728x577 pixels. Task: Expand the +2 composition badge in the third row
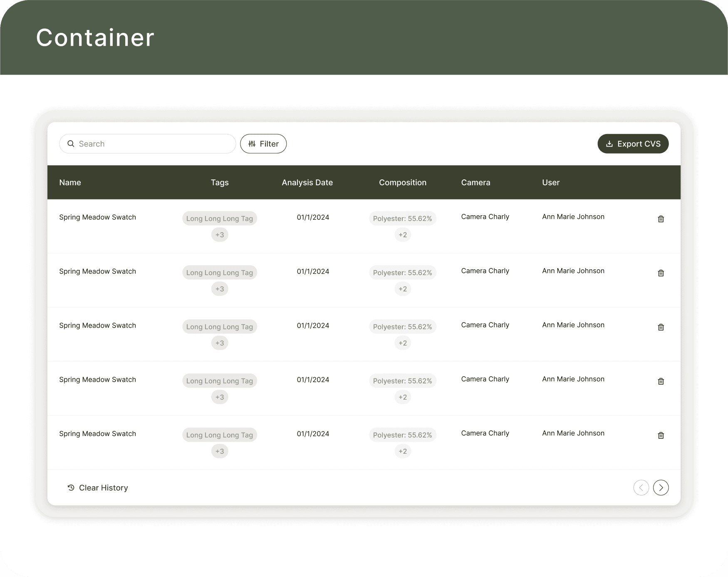[403, 343]
